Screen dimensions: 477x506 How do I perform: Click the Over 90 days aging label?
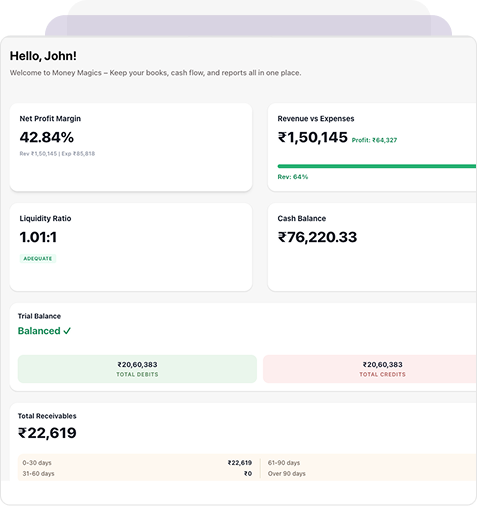(287, 473)
